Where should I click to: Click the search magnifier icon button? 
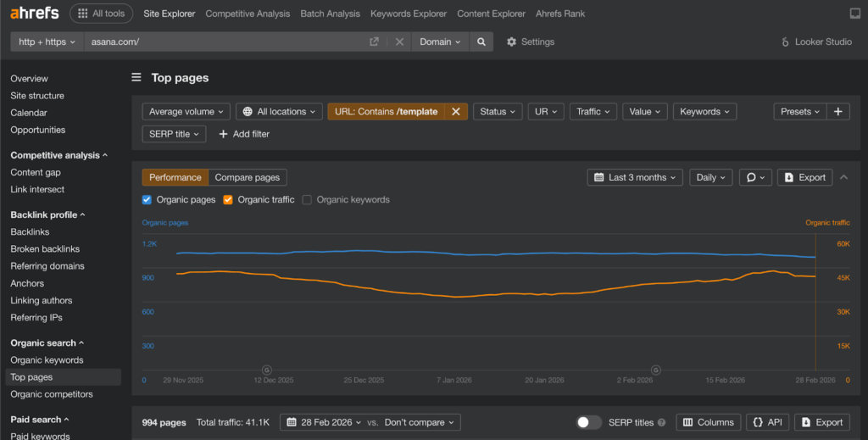point(481,42)
